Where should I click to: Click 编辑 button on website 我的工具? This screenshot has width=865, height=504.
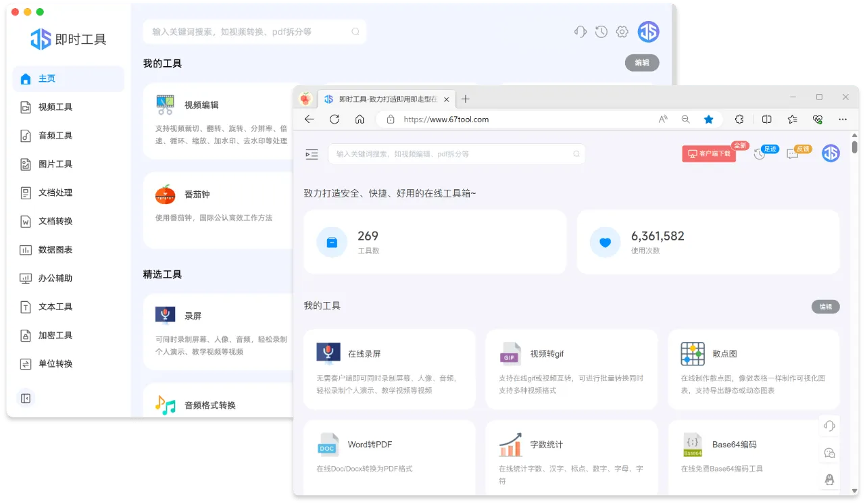pos(826,307)
